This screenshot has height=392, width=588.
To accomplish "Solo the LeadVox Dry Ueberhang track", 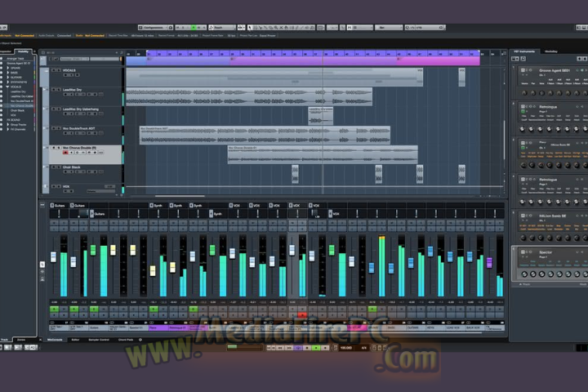I will [x=59, y=109].
